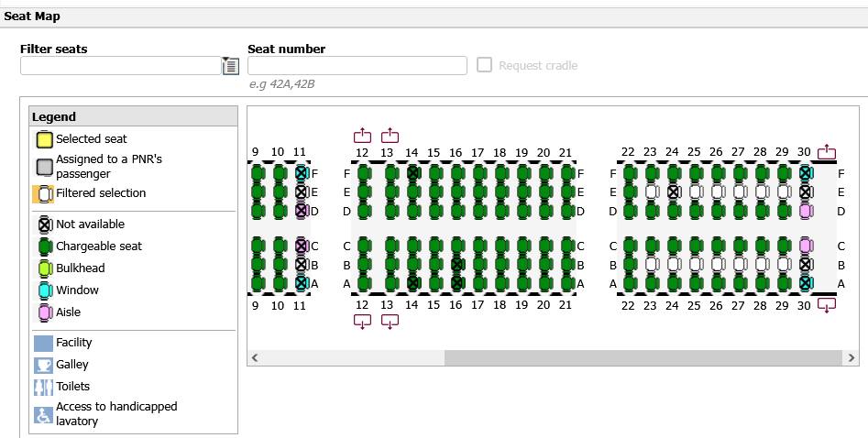Click the Aisle legend seat icon
Viewport: 868px width, 438px height.
coord(45,312)
